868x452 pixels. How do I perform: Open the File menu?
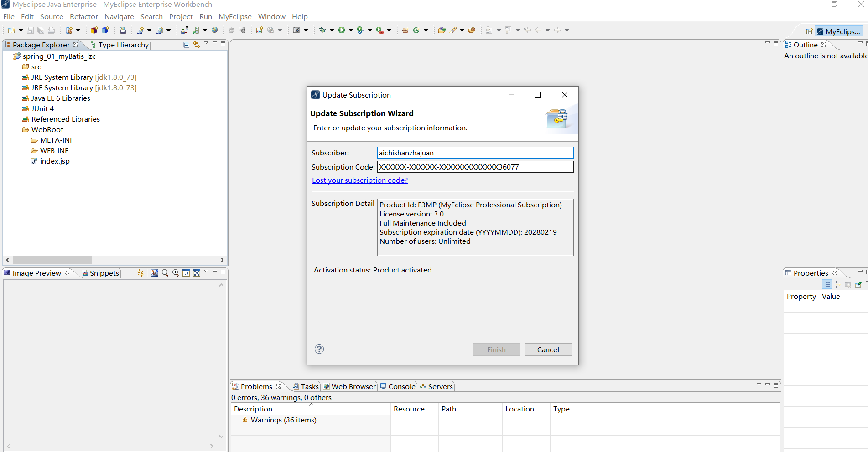[9, 16]
